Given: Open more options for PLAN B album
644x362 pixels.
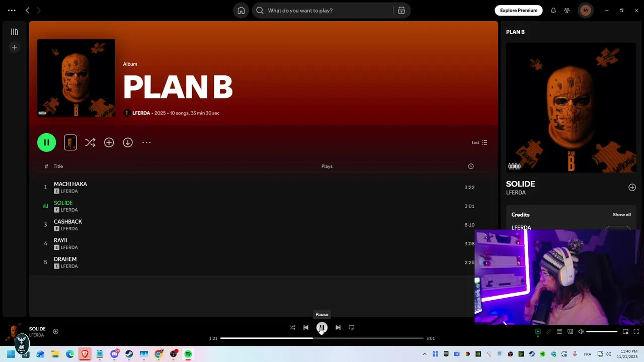Looking at the screenshot, I should (146, 142).
